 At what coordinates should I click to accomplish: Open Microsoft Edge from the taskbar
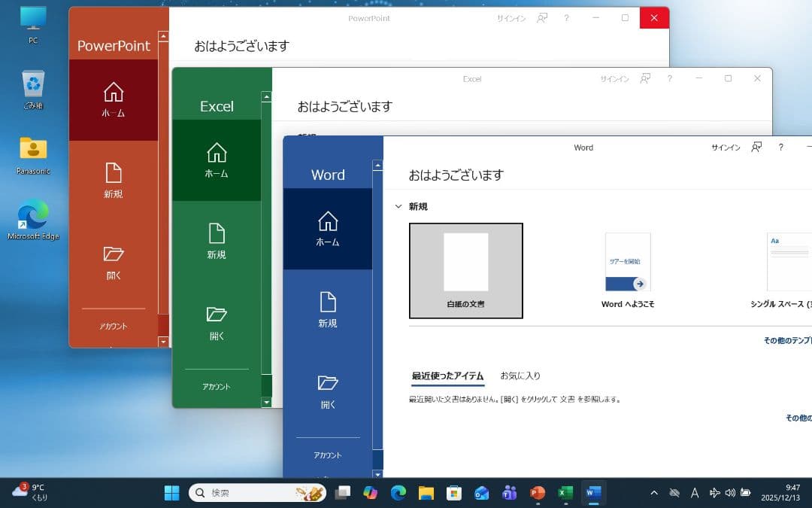tap(398, 493)
